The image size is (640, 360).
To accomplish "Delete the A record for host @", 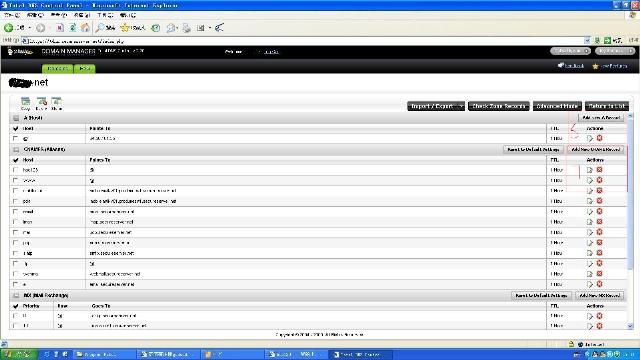I will pos(599,138).
